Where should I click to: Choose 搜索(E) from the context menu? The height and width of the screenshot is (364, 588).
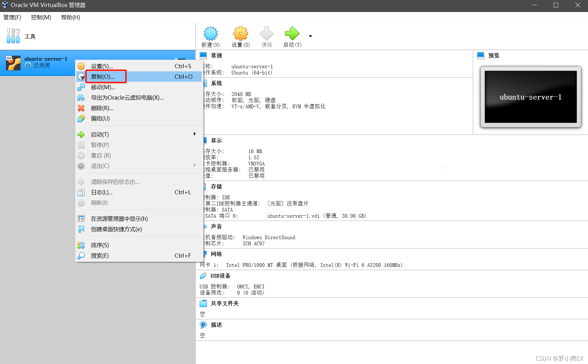pyautogui.click(x=139, y=256)
